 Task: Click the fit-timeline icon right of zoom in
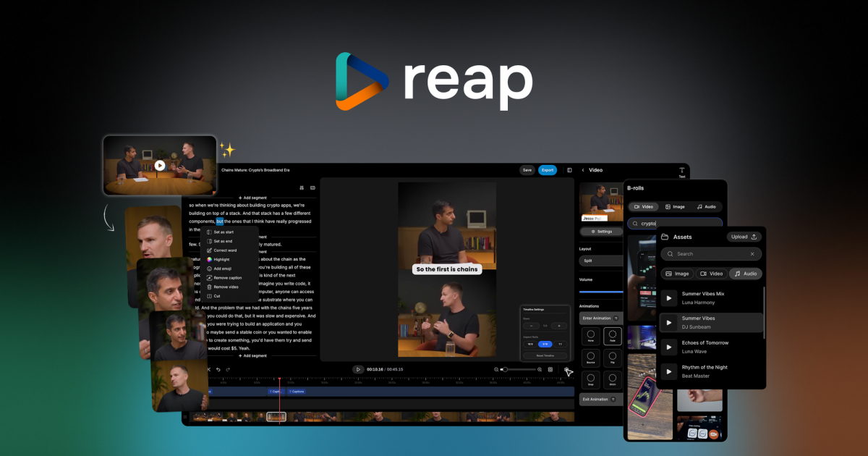click(x=550, y=369)
